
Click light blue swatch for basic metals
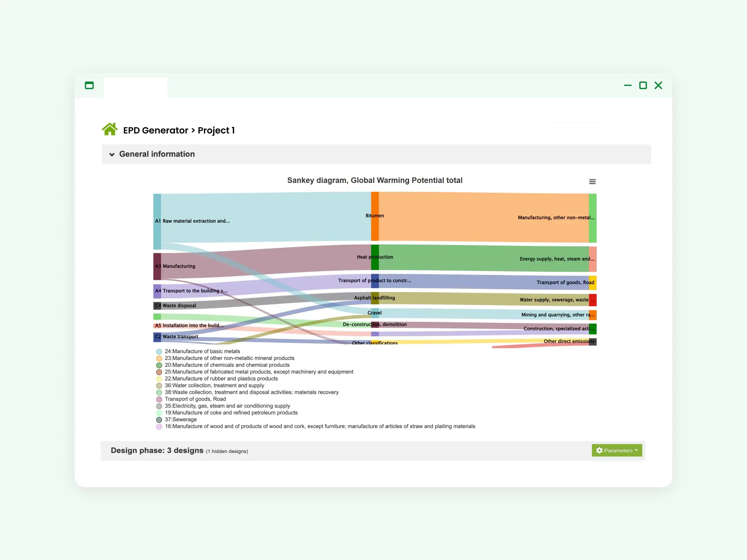[x=159, y=352]
